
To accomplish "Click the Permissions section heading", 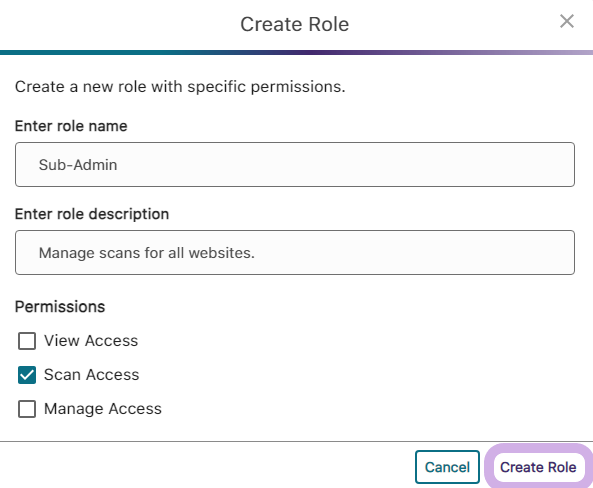I will pos(60,307).
